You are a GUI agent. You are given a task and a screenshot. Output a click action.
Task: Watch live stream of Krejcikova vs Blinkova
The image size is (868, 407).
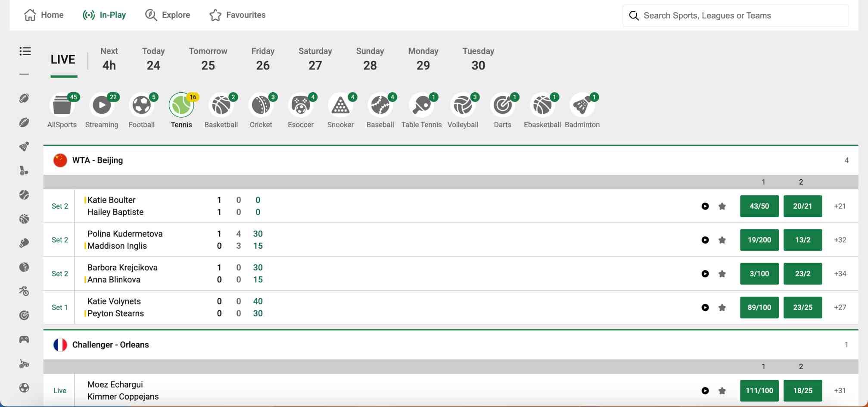[705, 274]
